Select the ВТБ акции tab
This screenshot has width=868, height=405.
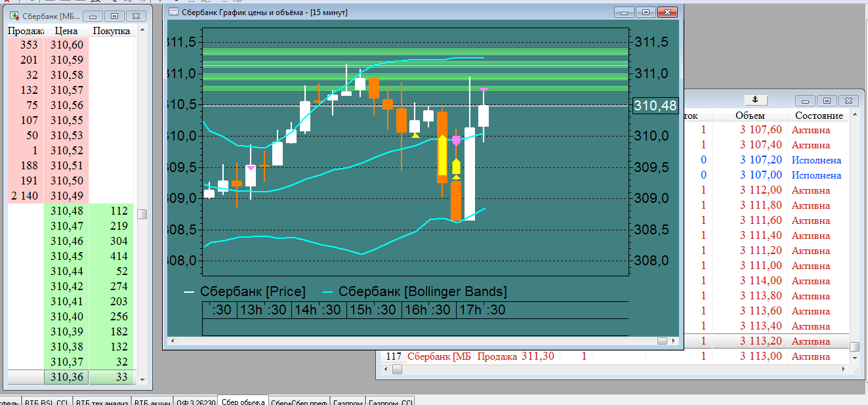tap(152, 403)
